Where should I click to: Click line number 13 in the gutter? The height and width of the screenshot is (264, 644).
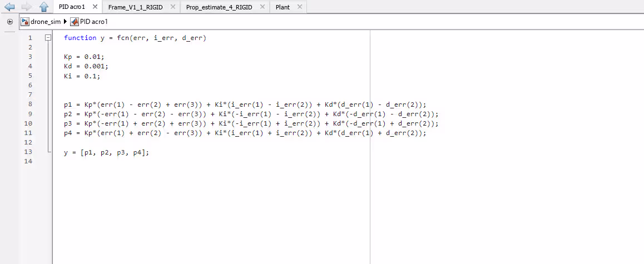coord(28,152)
